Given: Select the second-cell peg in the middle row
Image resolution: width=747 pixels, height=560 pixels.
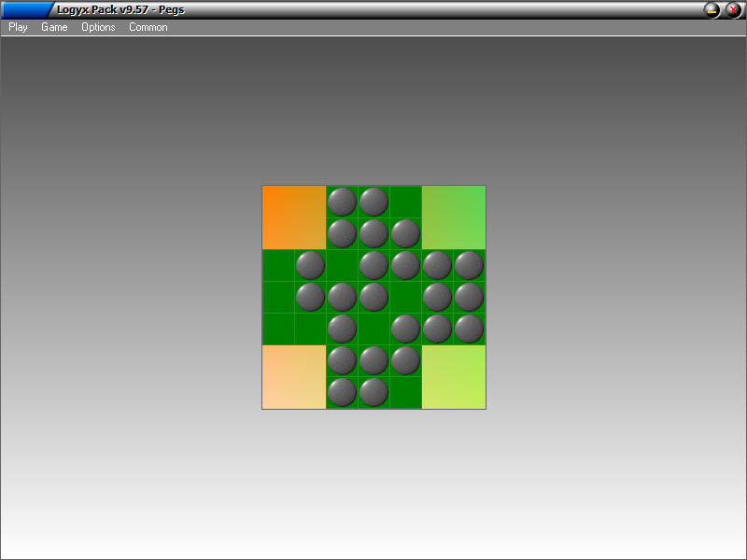Looking at the screenshot, I should [x=310, y=297].
